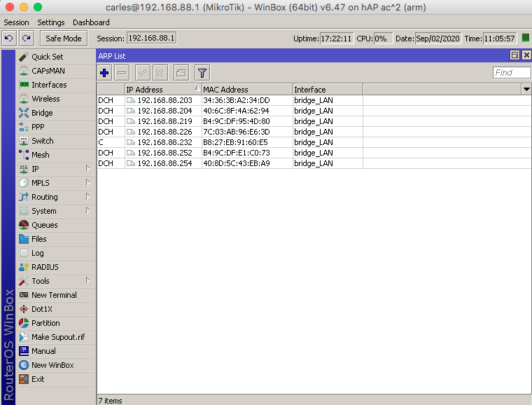
Task: Select row with IP 192.168.88.226
Action: coord(314,132)
